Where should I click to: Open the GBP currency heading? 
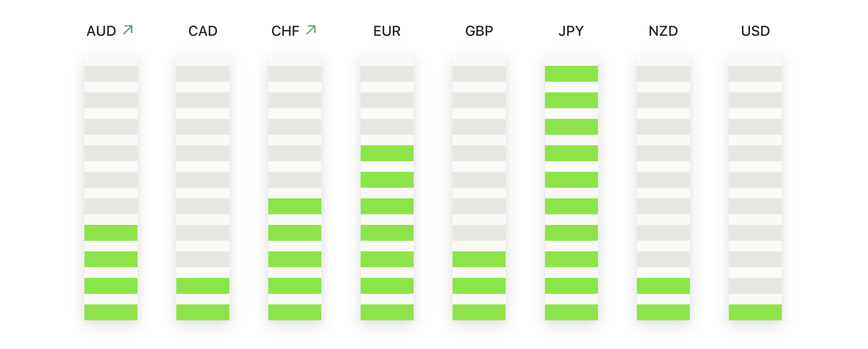pyautogui.click(x=479, y=31)
